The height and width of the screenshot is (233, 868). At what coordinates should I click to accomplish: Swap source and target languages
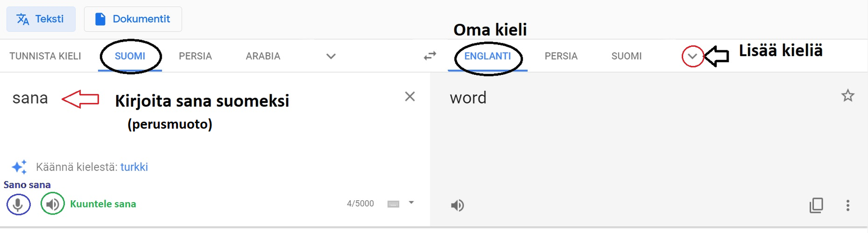pyautogui.click(x=430, y=56)
